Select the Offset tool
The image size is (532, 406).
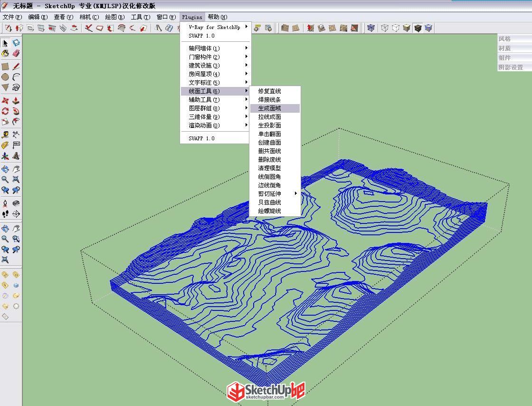[16, 122]
